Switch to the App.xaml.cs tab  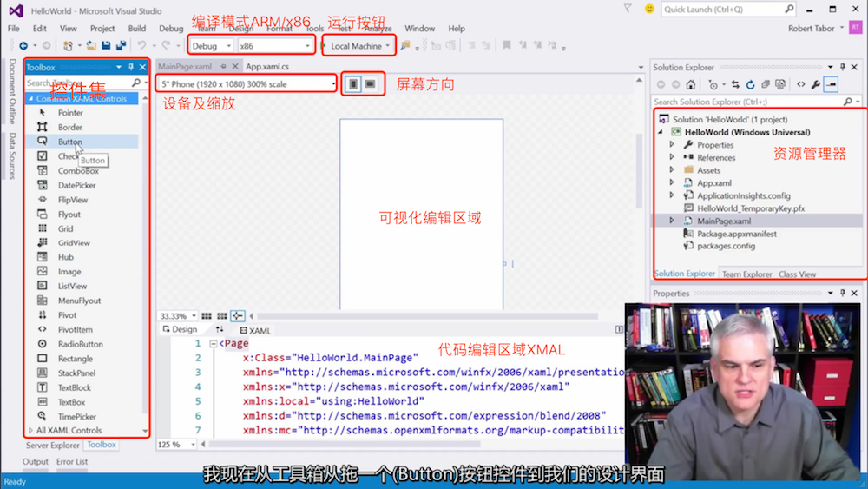tap(267, 67)
